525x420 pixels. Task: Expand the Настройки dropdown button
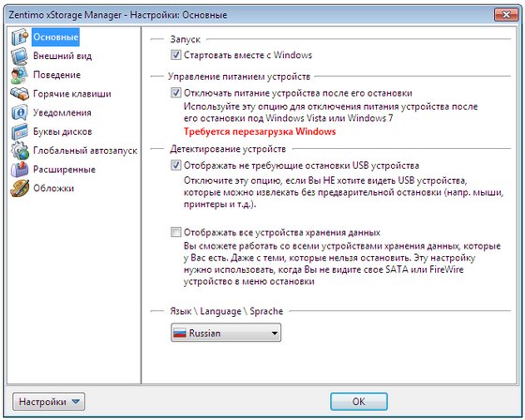49,401
